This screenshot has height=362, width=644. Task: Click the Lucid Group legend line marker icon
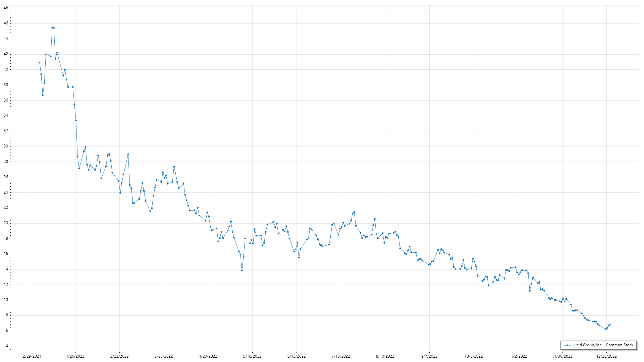pos(567,345)
